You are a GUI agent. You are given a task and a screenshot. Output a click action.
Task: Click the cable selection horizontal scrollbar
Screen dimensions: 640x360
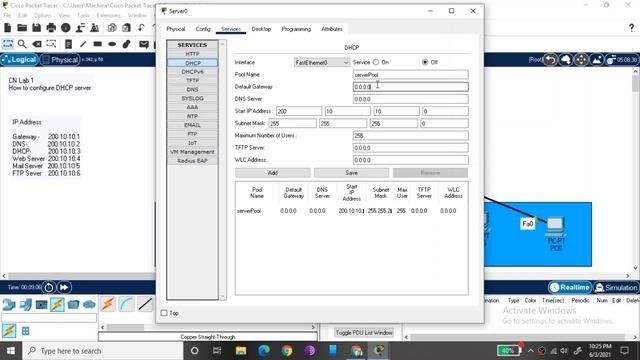coord(208,327)
